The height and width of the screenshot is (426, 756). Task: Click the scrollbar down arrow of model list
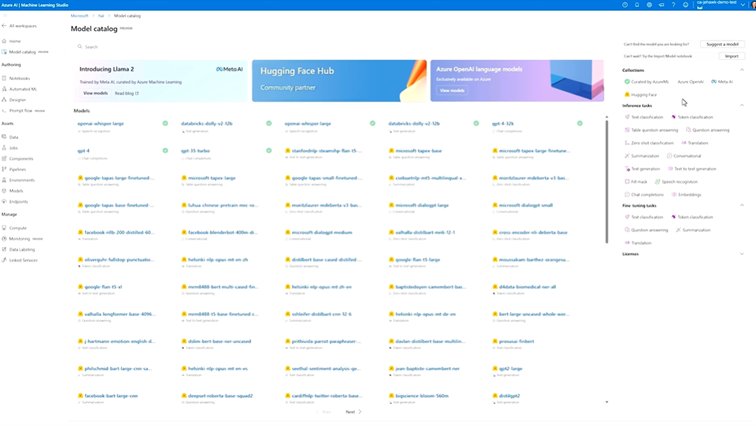pos(607,402)
